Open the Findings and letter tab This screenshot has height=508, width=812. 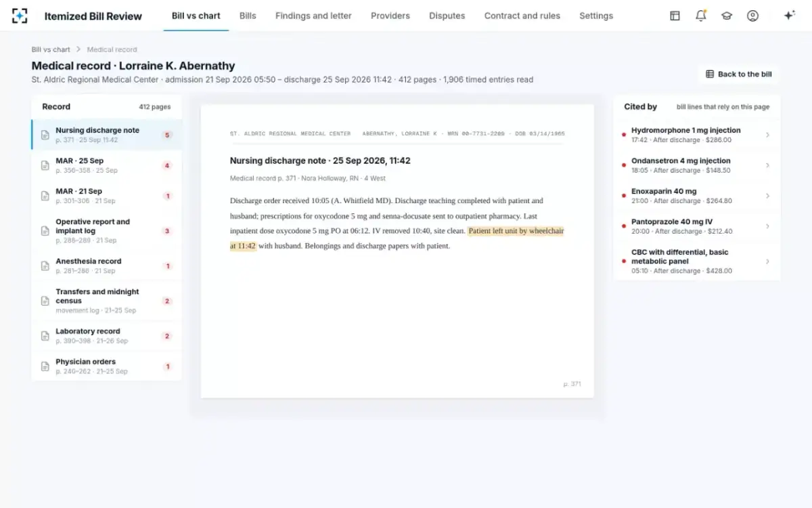(x=312, y=16)
